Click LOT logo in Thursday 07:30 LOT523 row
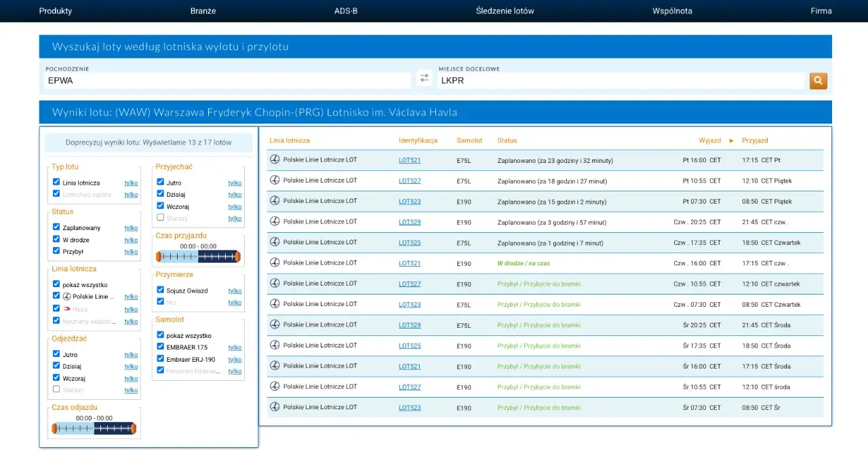The width and height of the screenshot is (868, 450). pyautogui.click(x=275, y=304)
